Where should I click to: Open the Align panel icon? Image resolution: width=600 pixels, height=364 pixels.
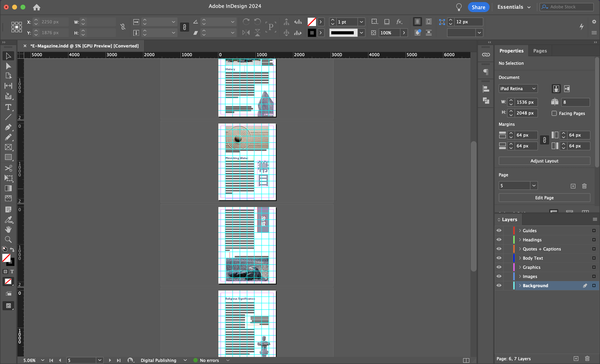tap(486, 89)
